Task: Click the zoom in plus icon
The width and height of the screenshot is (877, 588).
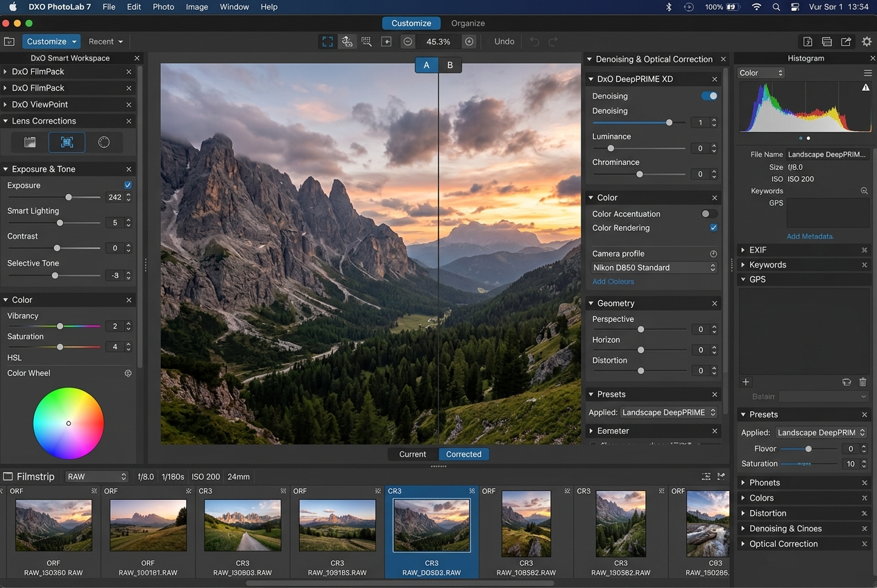Action: click(x=470, y=42)
